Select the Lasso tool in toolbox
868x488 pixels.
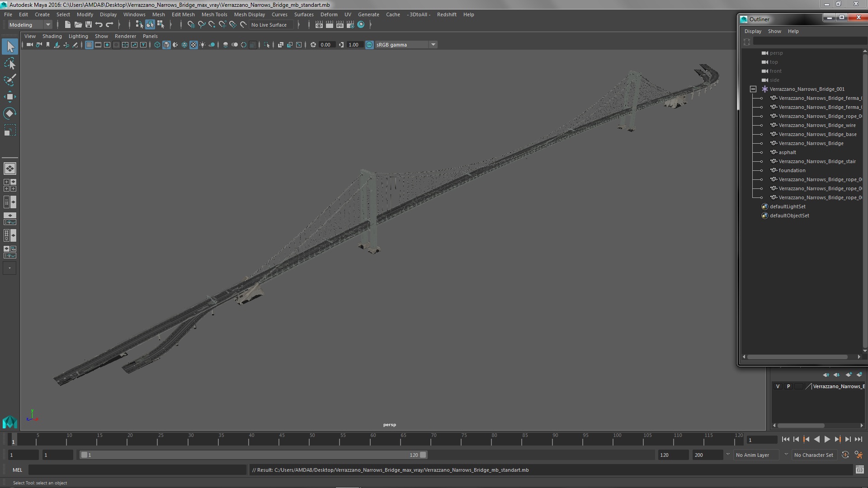coord(9,64)
